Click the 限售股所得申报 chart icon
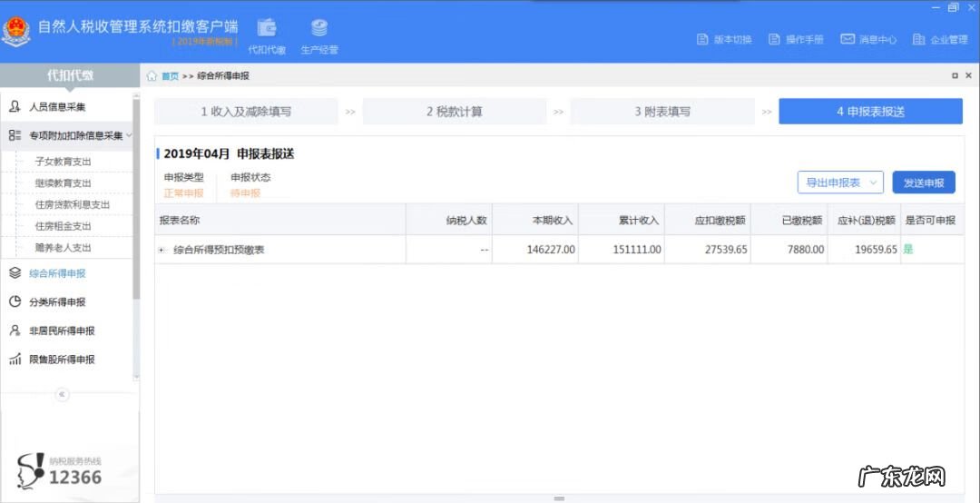The height and width of the screenshot is (503, 980). click(15, 360)
